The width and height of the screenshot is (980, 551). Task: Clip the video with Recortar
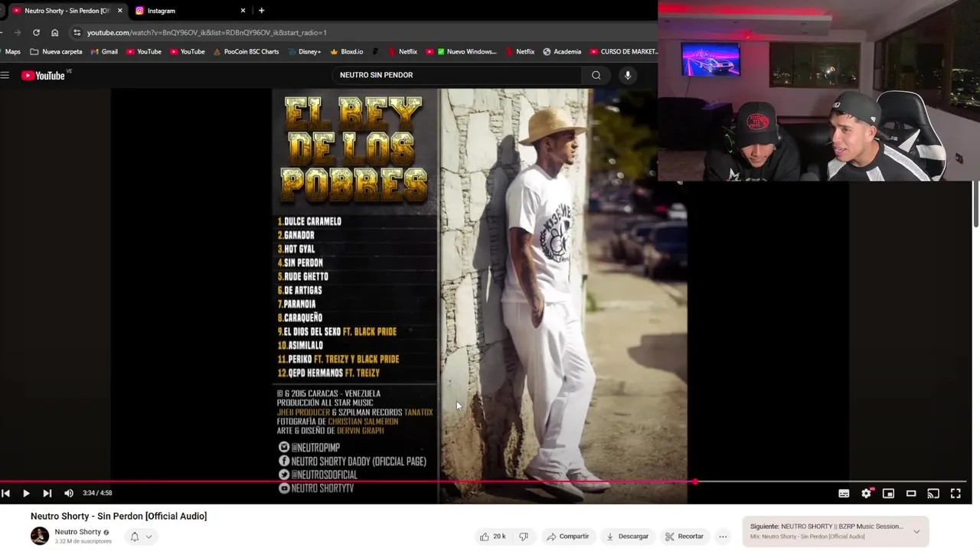click(x=684, y=536)
